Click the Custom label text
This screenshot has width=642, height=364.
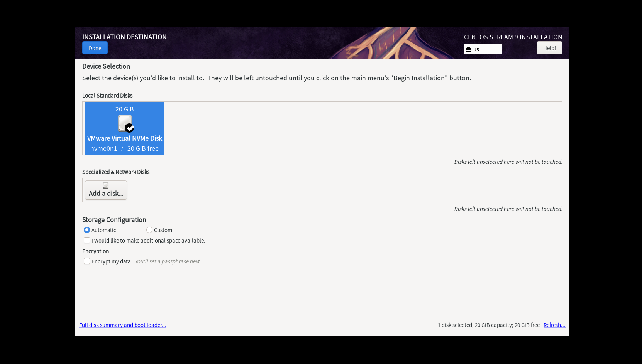coord(163,230)
